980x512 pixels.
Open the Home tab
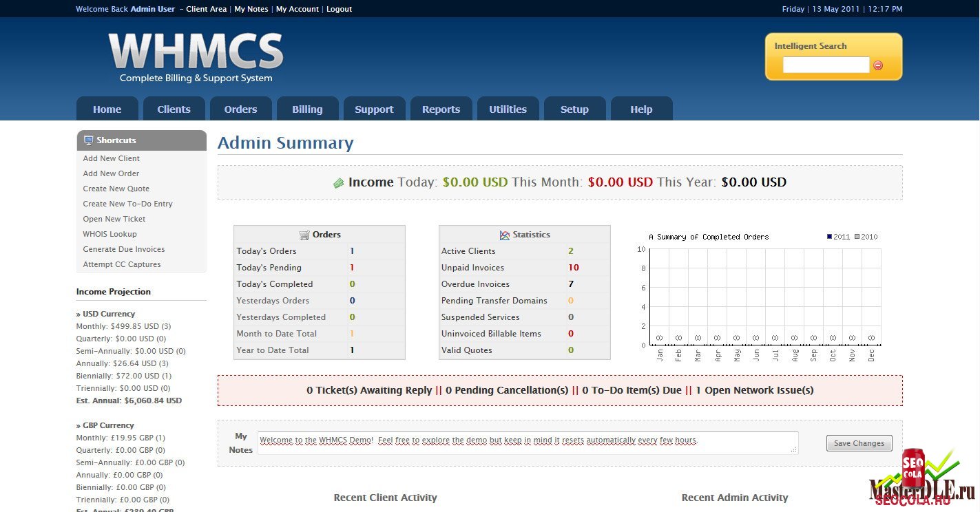107,109
